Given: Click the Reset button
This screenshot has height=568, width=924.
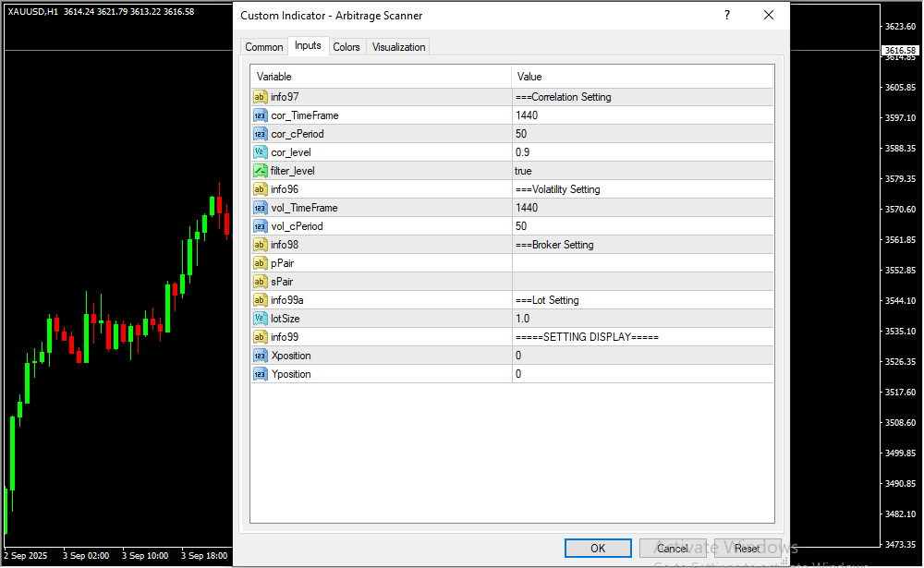Looking at the screenshot, I should [x=747, y=549].
